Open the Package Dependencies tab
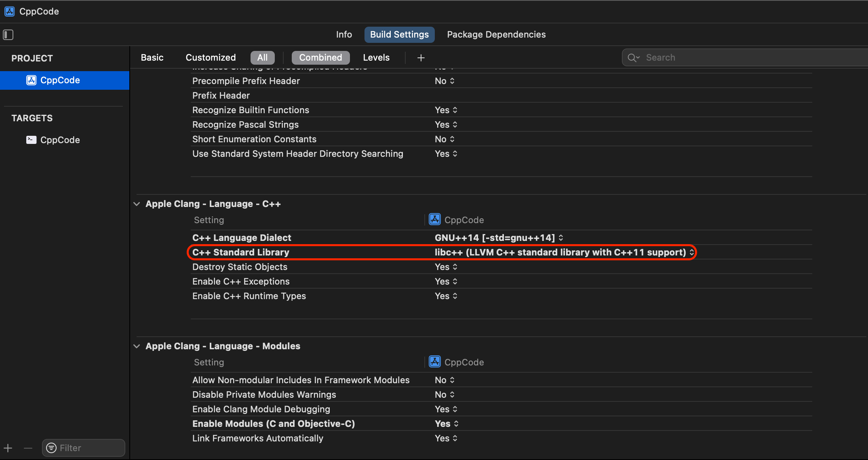This screenshot has width=868, height=460. click(x=496, y=34)
